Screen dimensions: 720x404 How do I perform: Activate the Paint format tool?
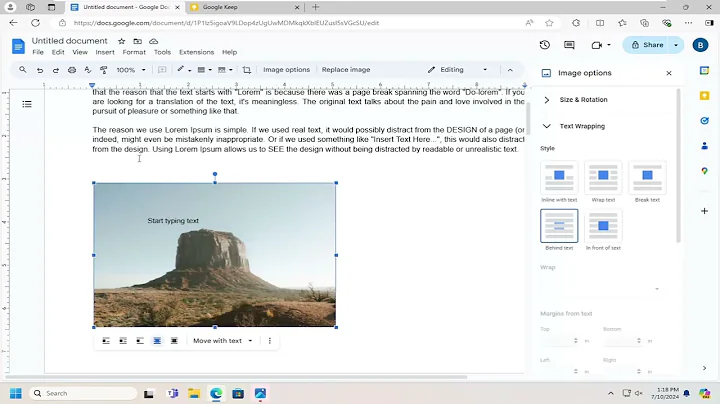(104, 70)
